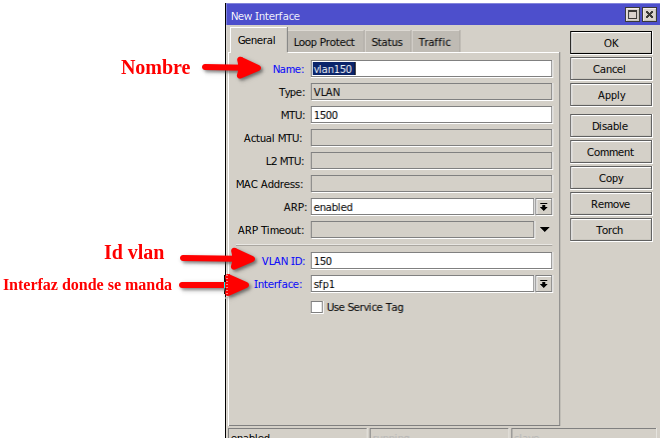660x438 pixels.
Task: Add a comment using Comment button
Action: pyautogui.click(x=610, y=153)
